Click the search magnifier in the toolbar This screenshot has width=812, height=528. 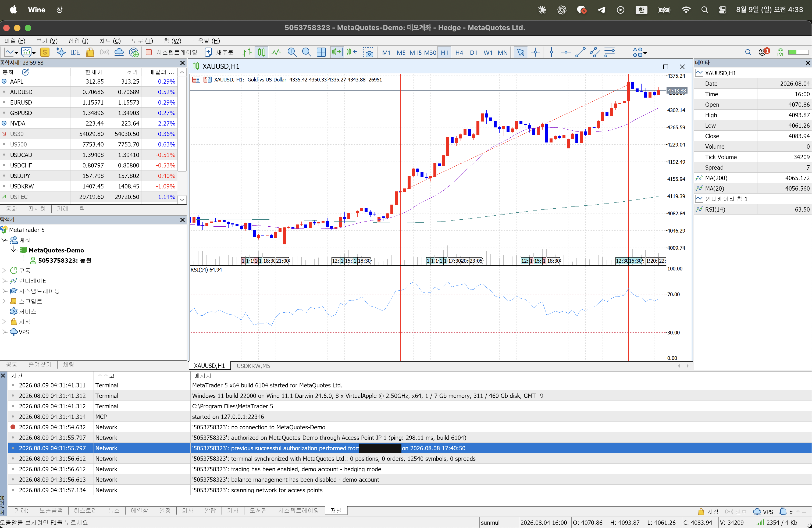[748, 52]
